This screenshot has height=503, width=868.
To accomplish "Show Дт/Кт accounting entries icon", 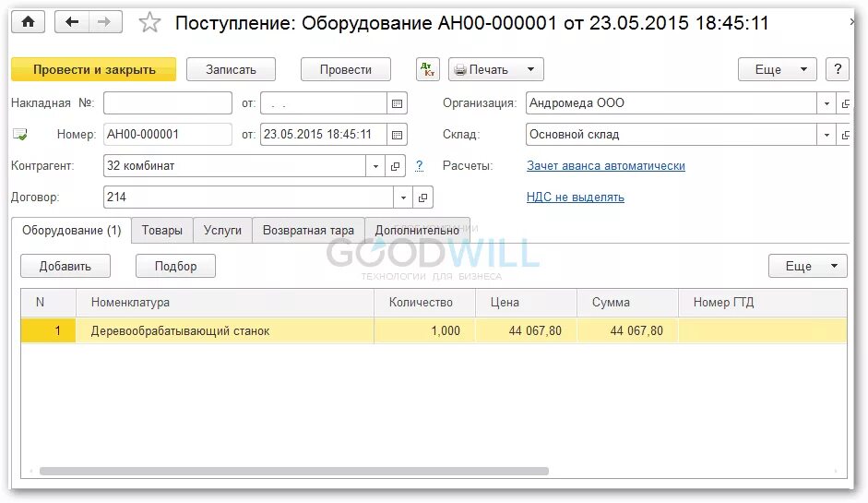I will 427,69.
